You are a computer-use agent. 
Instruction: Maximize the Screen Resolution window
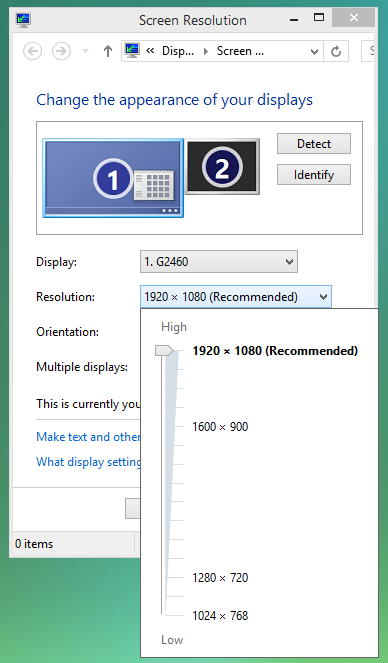pos(319,18)
